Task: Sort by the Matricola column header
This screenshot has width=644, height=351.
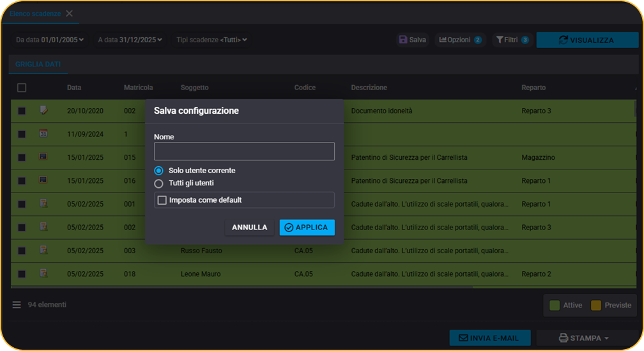Action: pyautogui.click(x=138, y=88)
